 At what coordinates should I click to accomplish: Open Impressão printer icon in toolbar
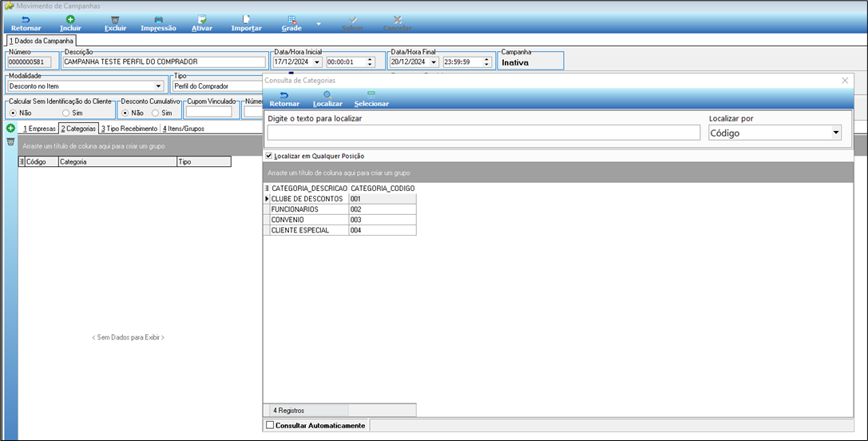[x=158, y=20]
